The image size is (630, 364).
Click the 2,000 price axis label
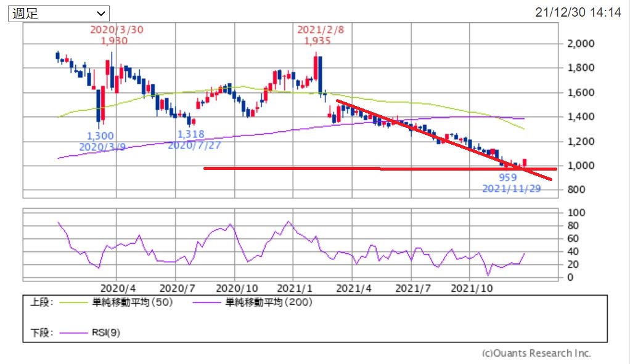(581, 43)
